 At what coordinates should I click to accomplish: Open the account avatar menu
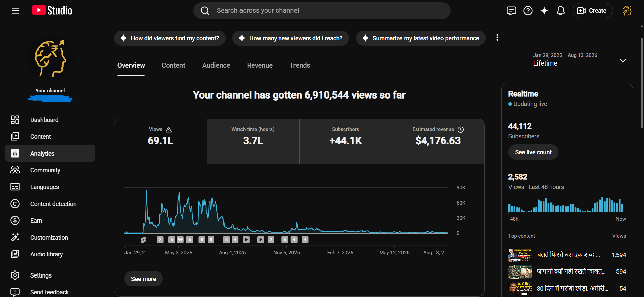(x=627, y=11)
